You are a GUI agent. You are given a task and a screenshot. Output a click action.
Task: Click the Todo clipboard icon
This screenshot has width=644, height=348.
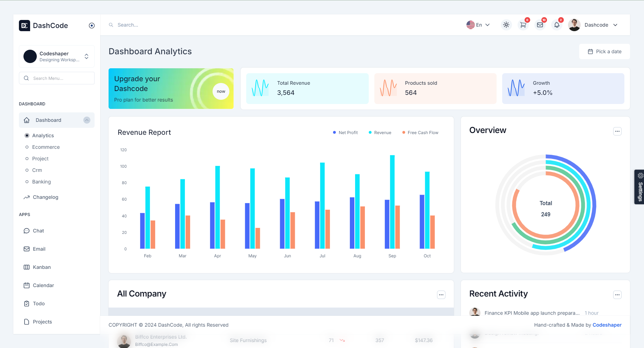click(x=27, y=304)
